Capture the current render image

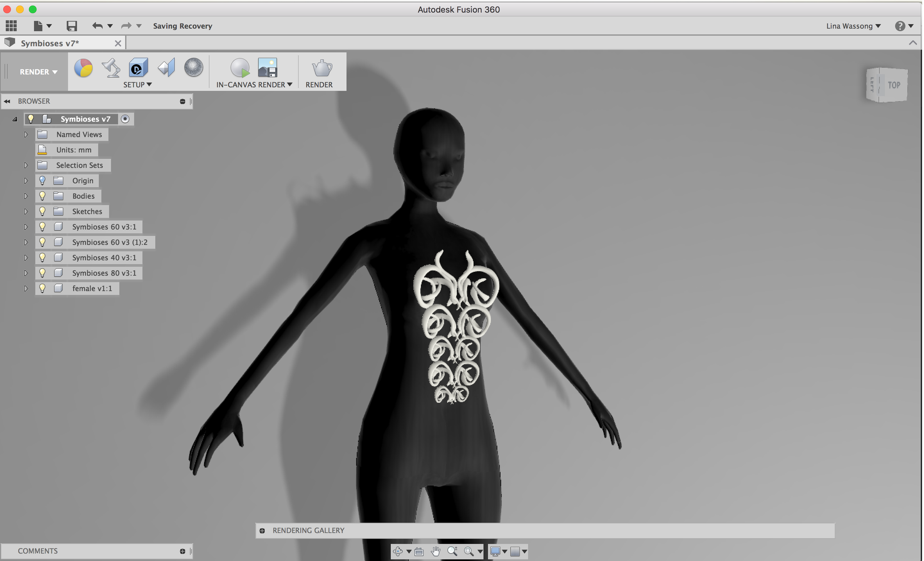coord(267,68)
